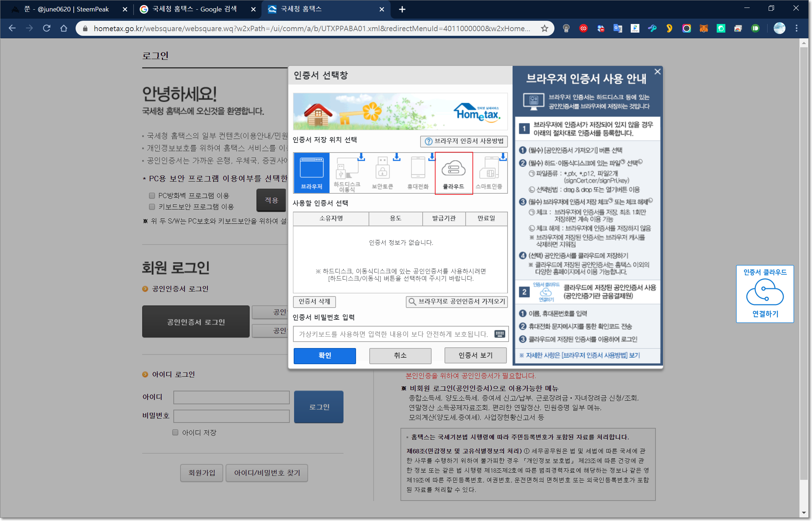This screenshot has width=812, height=521.
Task: Open Chrome's three-dot menu
Action: coord(796,28)
